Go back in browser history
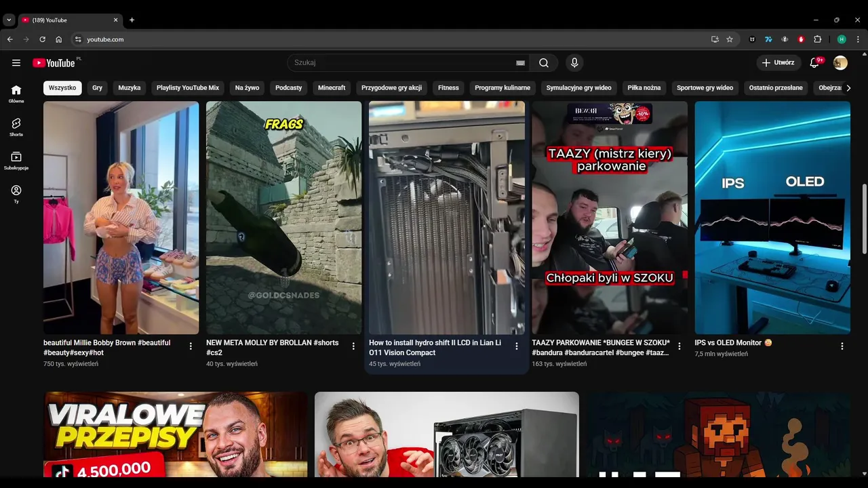Screen dimensions: 868x488 click(9, 39)
